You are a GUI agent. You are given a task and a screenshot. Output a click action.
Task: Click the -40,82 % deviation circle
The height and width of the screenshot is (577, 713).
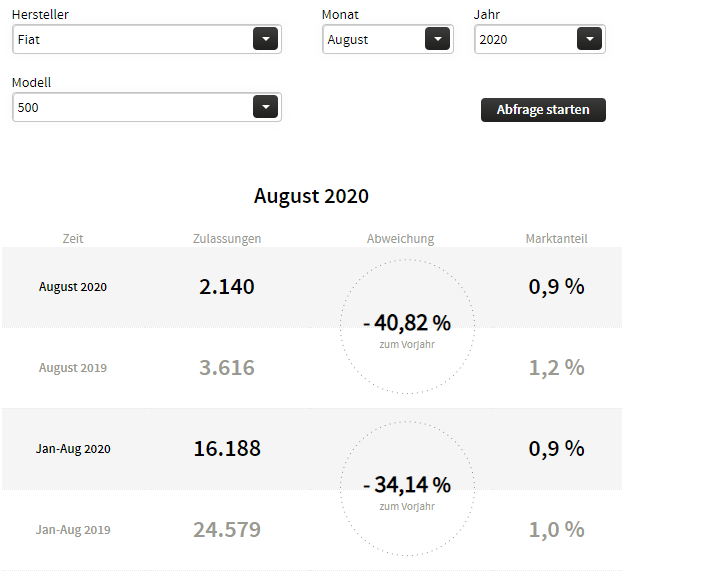click(407, 327)
